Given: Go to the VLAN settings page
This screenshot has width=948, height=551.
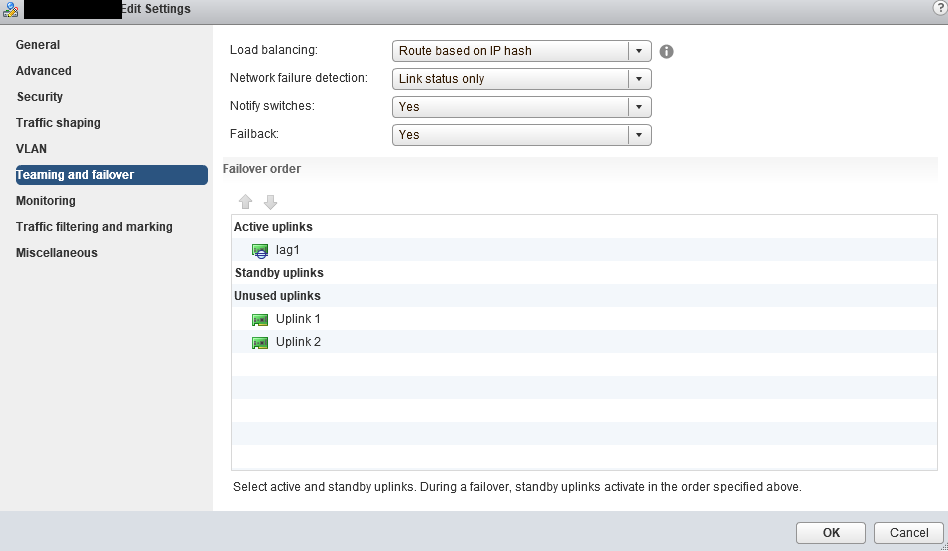Looking at the screenshot, I should [31, 149].
